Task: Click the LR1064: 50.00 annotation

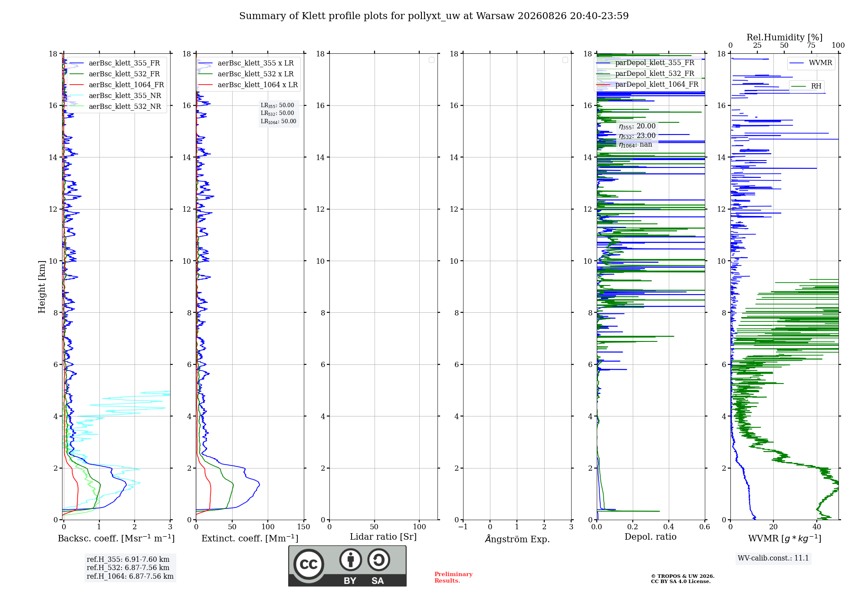Action: 279,121
